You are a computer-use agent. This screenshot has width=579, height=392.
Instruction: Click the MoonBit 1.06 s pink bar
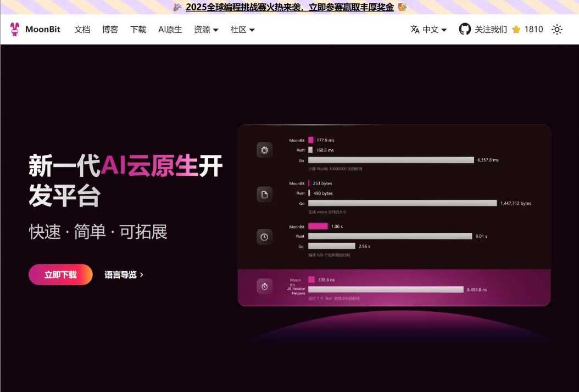[318, 226]
